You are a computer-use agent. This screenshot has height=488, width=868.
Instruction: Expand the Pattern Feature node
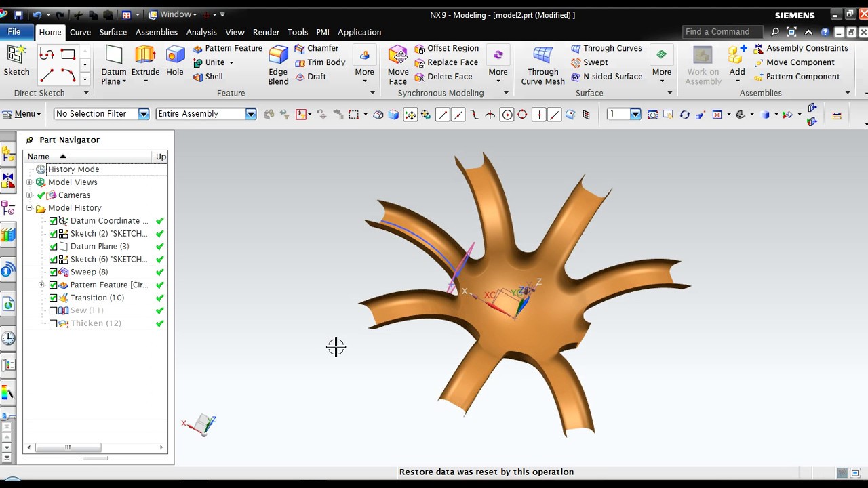click(x=41, y=285)
